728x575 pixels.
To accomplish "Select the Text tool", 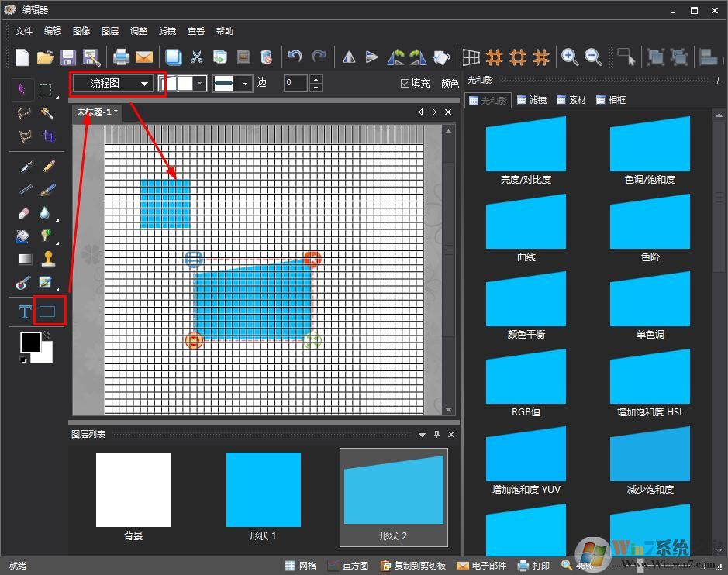I will point(25,312).
